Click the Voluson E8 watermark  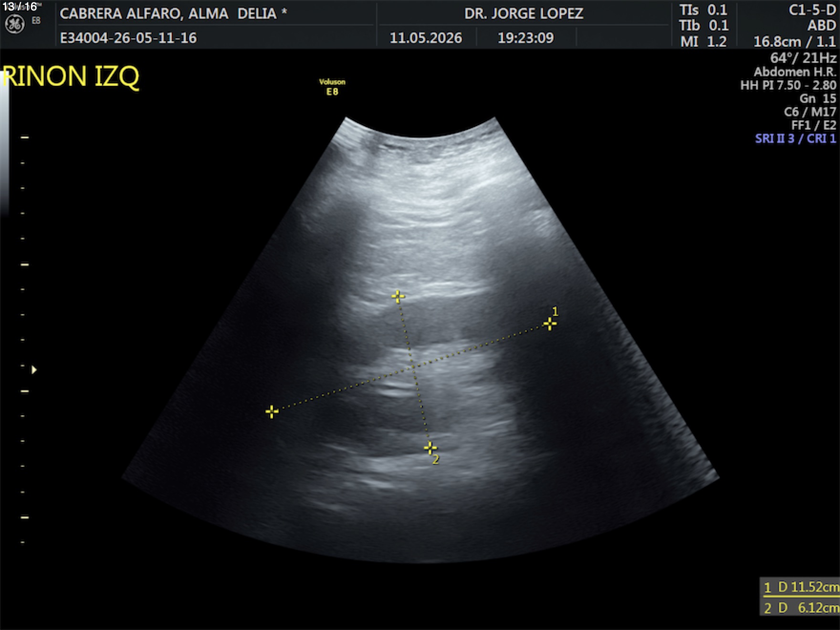click(x=332, y=87)
